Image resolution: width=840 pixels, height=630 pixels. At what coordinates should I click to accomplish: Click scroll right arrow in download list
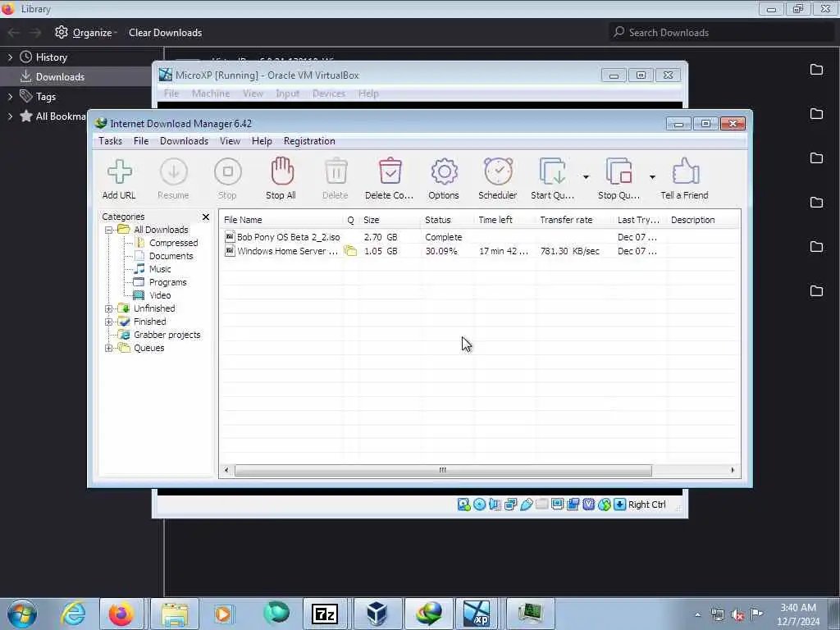coord(733,470)
